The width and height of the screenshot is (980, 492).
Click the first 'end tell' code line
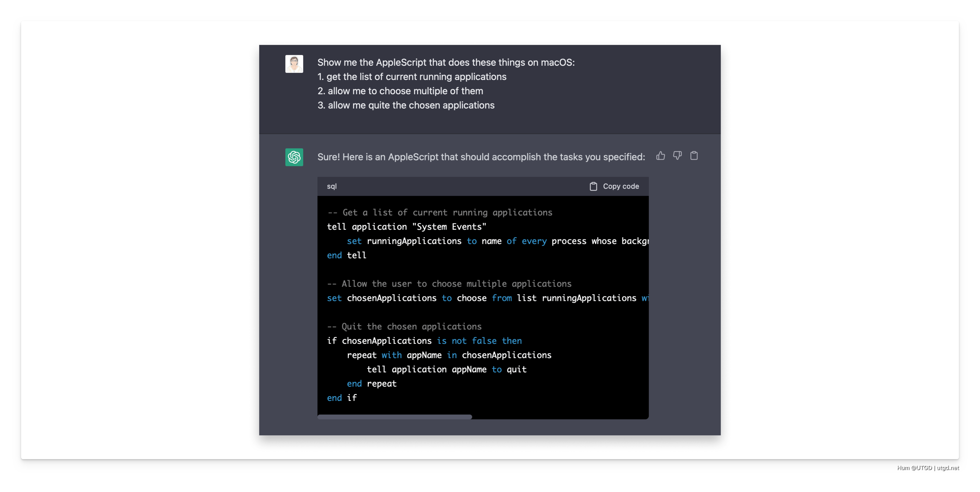coord(347,256)
